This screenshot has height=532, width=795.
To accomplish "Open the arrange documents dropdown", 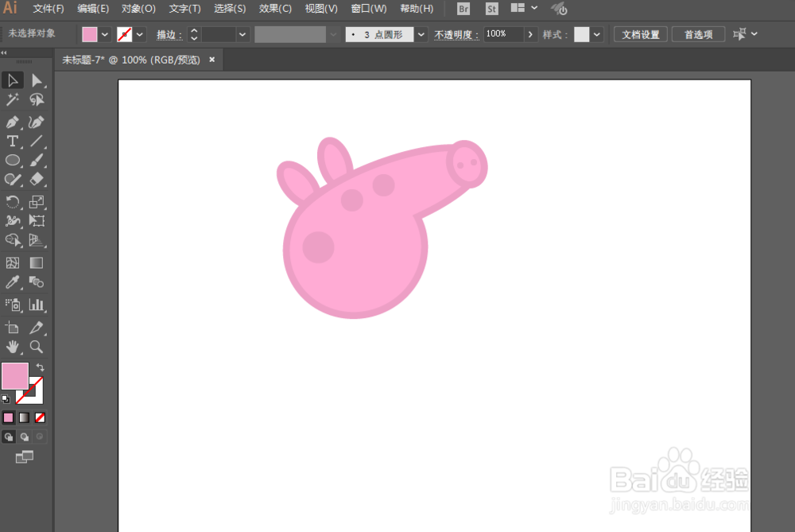I will 534,8.
